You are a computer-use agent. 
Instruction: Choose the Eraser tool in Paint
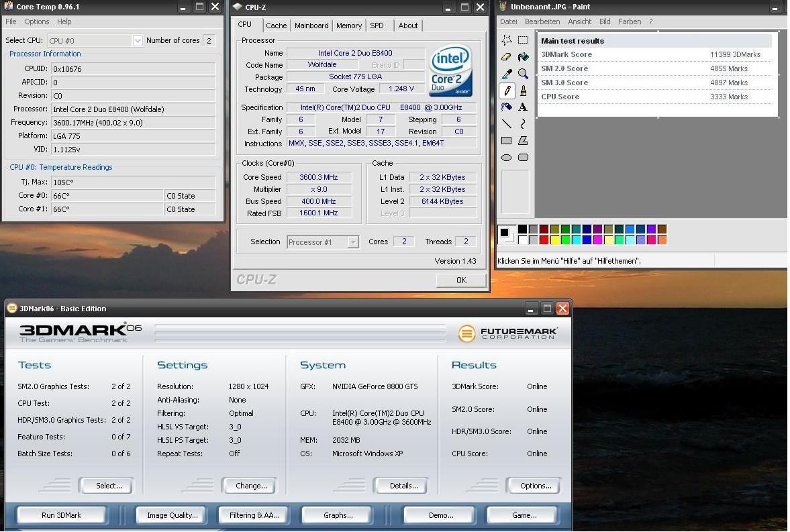(x=506, y=57)
